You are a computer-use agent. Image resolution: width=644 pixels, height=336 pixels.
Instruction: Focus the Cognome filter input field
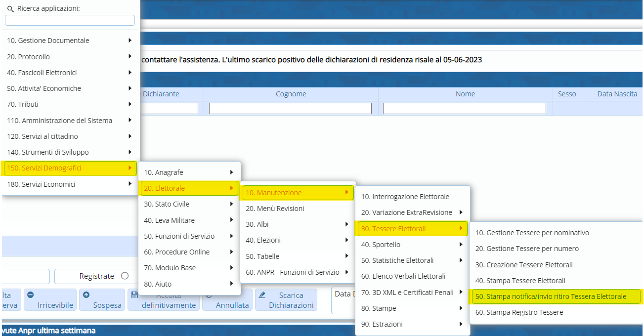point(290,108)
